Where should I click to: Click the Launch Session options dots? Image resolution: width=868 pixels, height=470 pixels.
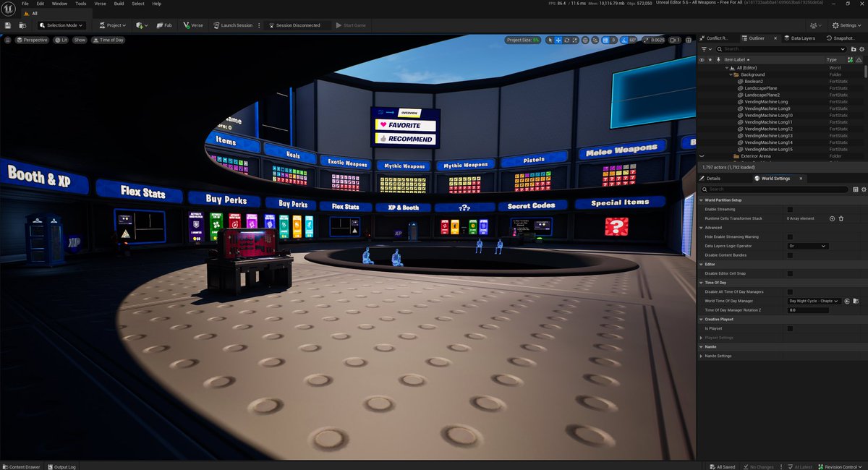pyautogui.click(x=260, y=25)
